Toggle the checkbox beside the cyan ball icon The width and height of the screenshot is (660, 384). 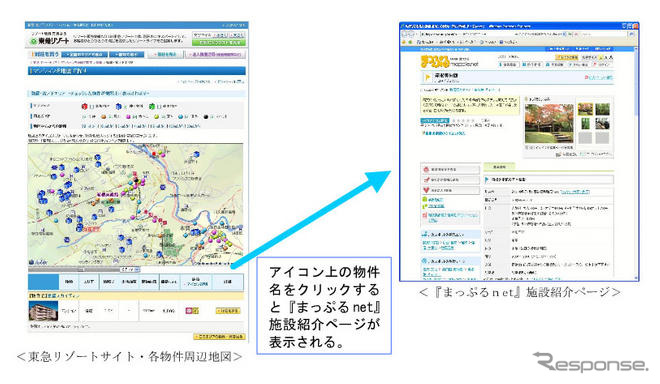[x=187, y=117]
